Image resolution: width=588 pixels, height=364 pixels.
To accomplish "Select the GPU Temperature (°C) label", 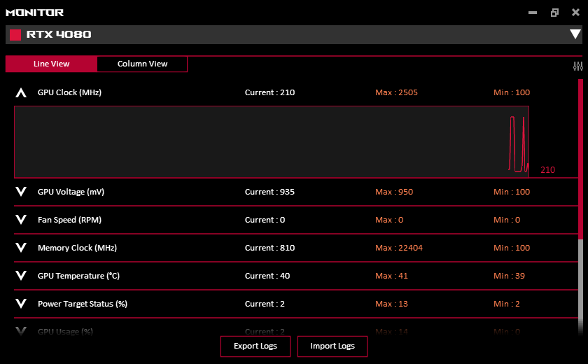I will click(x=78, y=276).
